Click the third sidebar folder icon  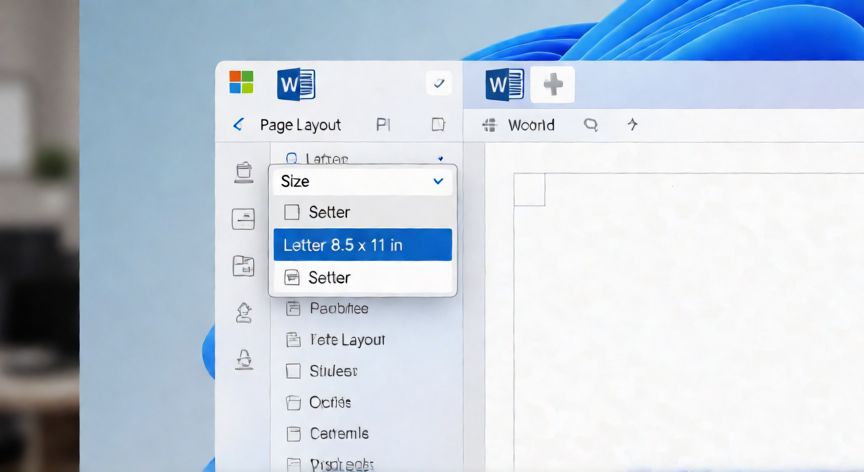pyautogui.click(x=243, y=266)
